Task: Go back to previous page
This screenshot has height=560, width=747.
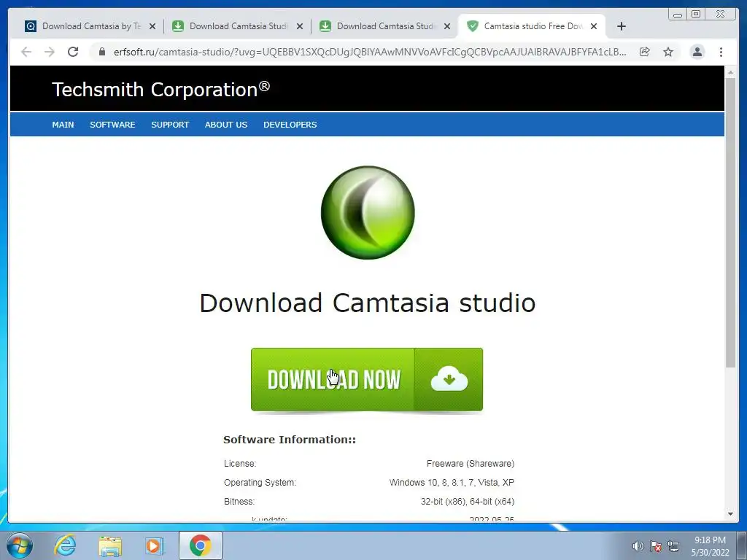Action: tap(26, 52)
